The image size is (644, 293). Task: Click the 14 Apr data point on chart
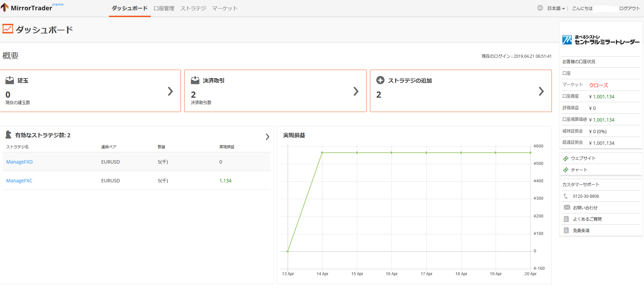click(x=322, y=153)
